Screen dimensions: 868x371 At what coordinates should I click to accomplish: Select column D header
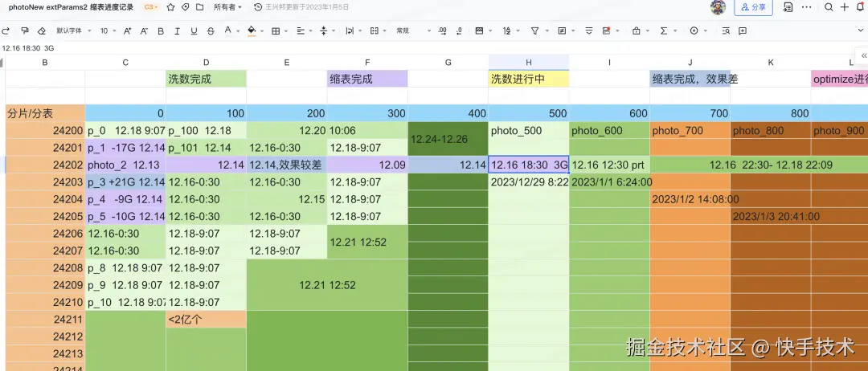point(206,63)
